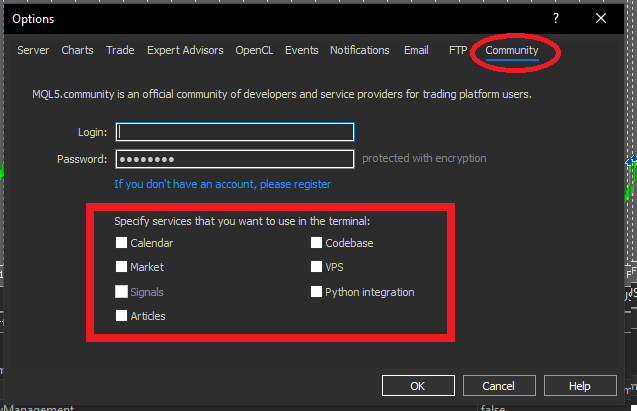This screenshot has width=637, height=411.
Task: Select the Email tab
Action: 416,50
